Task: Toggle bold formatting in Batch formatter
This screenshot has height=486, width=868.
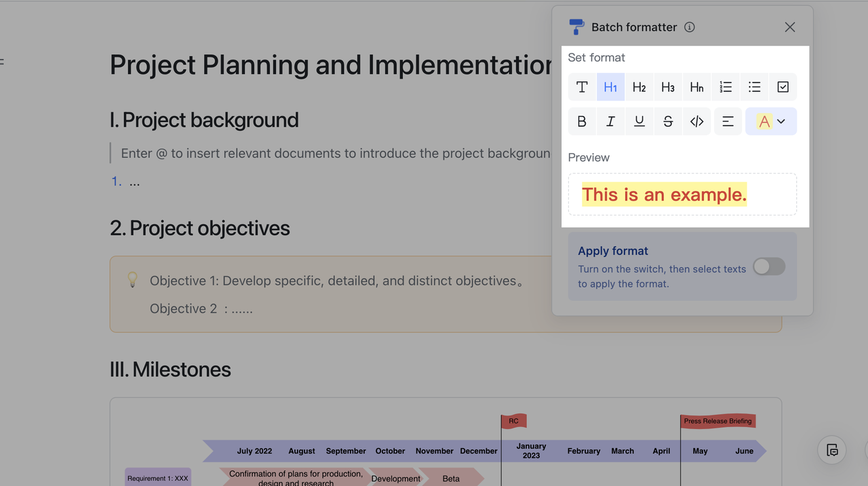Action: click(582, 121)
